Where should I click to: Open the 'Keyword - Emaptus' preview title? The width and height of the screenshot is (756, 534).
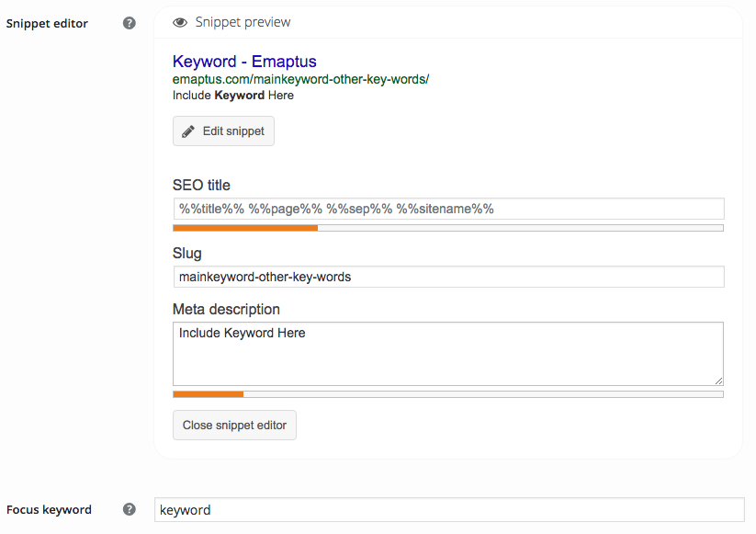click(x=244, y=62)
